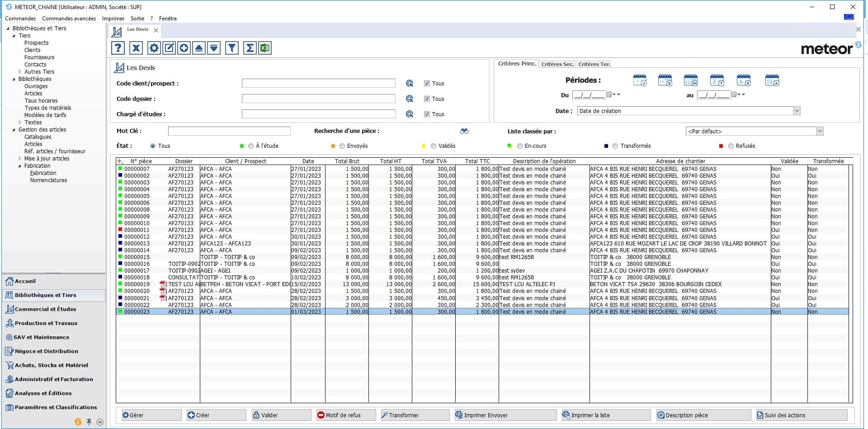Viewport: 868px width, 429px height.
Task: Click the down arrow toolbar icon
Action: 214,48
